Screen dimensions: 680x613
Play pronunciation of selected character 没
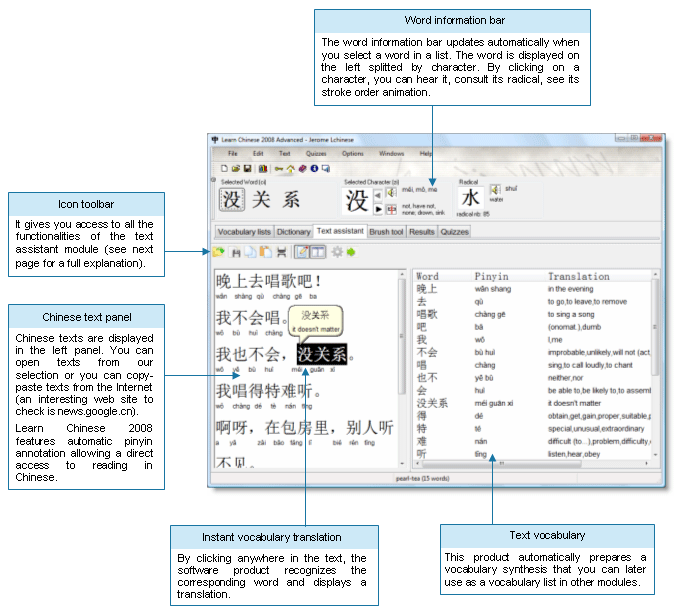pyautogui.click(x=391, y=192)
